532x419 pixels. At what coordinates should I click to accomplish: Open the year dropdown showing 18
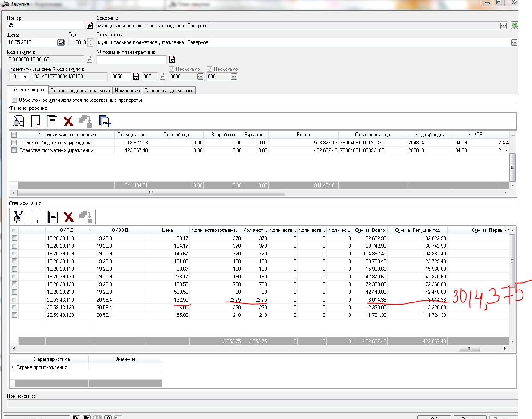25,77
